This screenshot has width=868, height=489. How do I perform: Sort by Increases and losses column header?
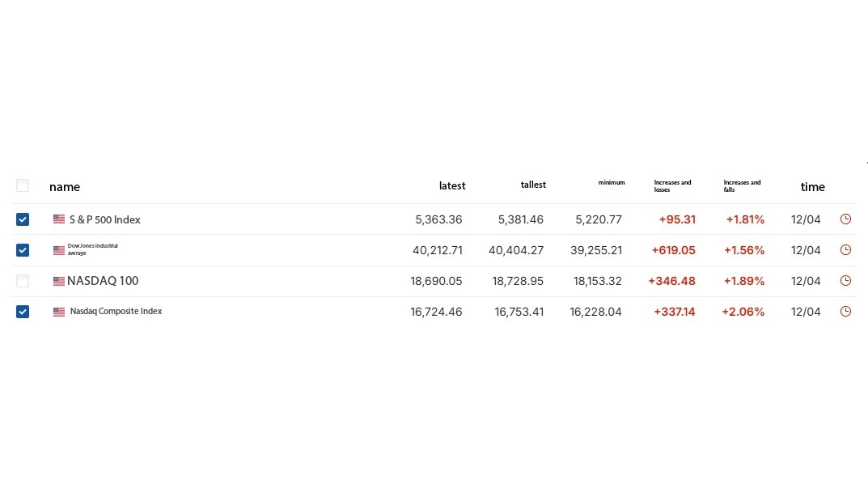point(672,186)
